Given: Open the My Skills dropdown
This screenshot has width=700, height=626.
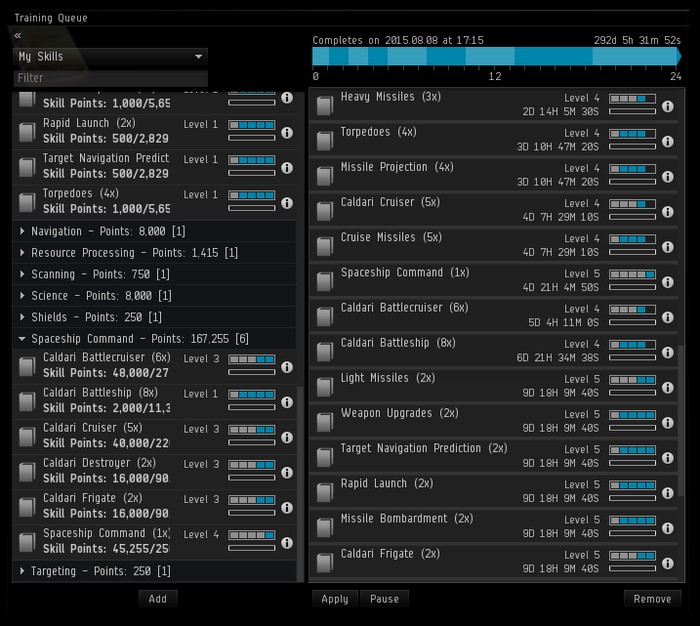Looking at the screenshot, I should (x=110, y=57).
